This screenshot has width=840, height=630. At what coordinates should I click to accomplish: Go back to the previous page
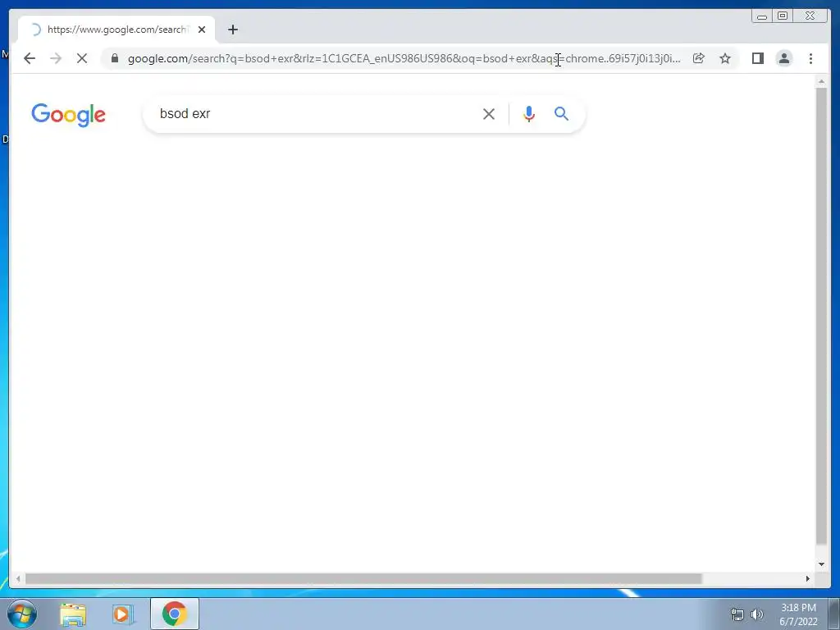point(30,58)
